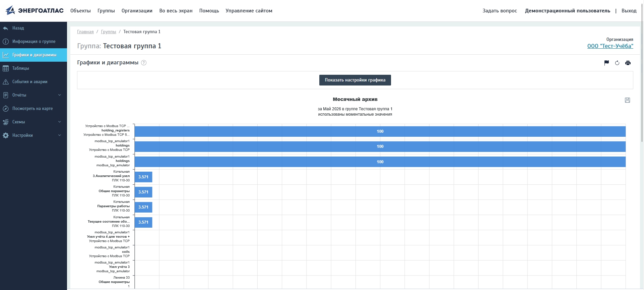Open the Группы top menu
Image resolution: width=644 pixels, height=290 pixels.
click(x=106, y=11)
